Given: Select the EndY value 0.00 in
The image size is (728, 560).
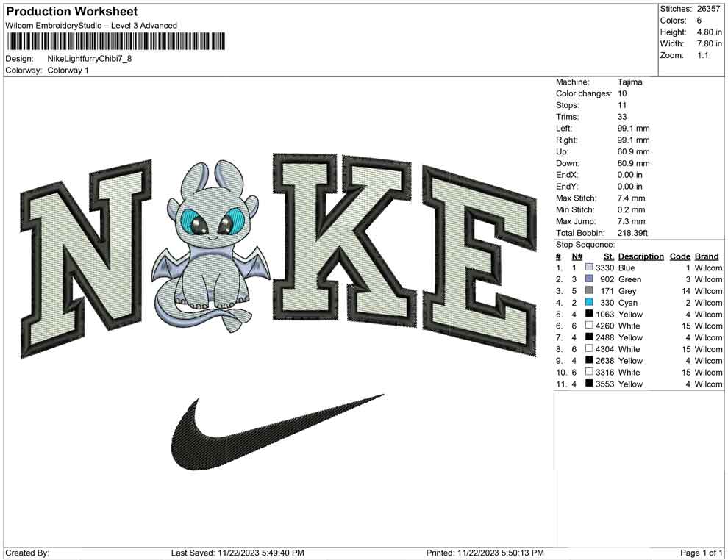Looking at the screenshot, I should coord(630,187).
